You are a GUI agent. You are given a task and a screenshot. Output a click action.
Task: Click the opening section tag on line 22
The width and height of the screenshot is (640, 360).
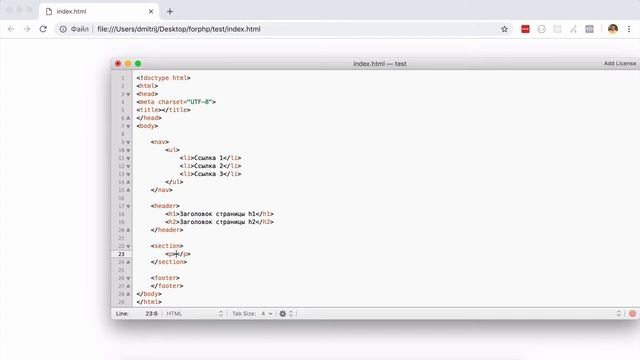click(167, 246)
